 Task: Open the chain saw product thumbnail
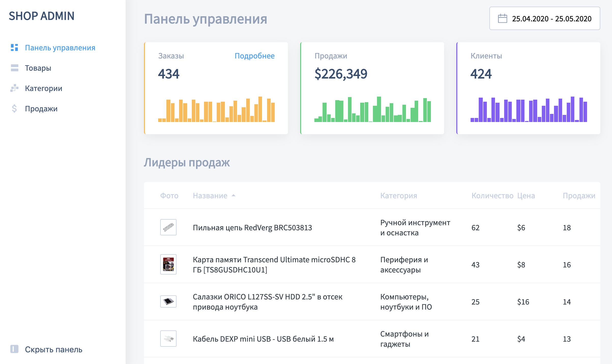(x=168, y=227)
